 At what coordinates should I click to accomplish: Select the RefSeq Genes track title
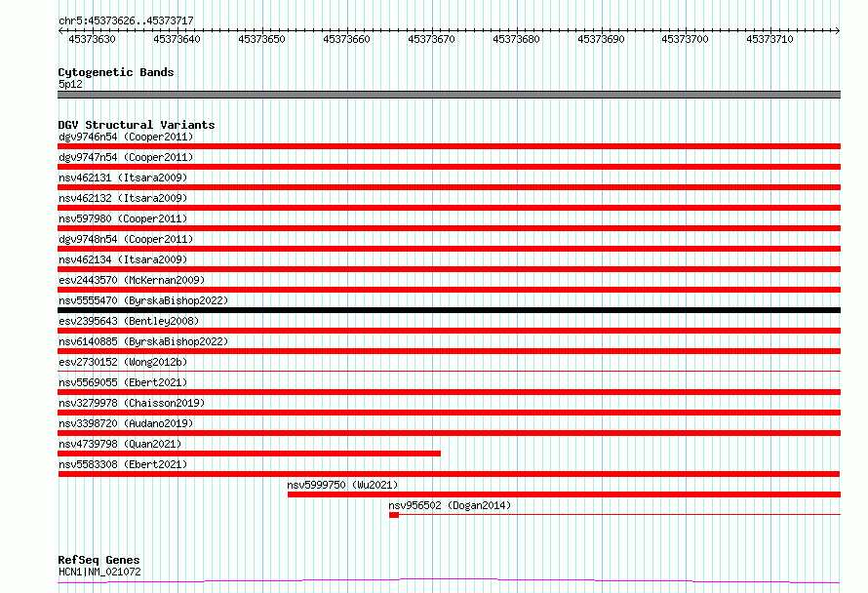pos(99,560)
